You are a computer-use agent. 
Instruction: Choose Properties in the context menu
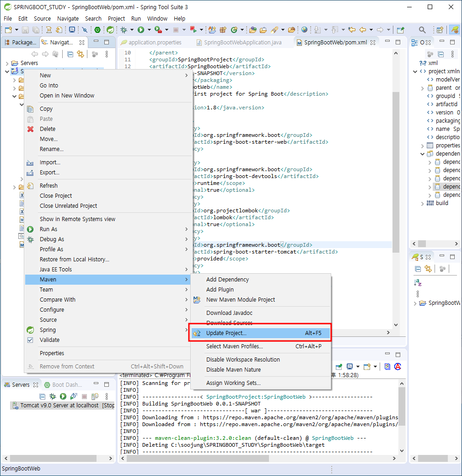pos(107,353)
